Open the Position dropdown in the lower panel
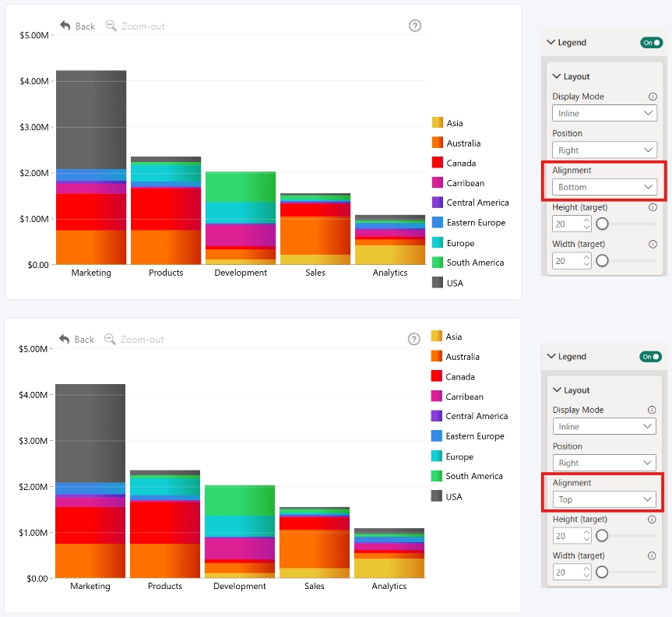The width and height of the screenshot is (672, 617). pos(604,463)
